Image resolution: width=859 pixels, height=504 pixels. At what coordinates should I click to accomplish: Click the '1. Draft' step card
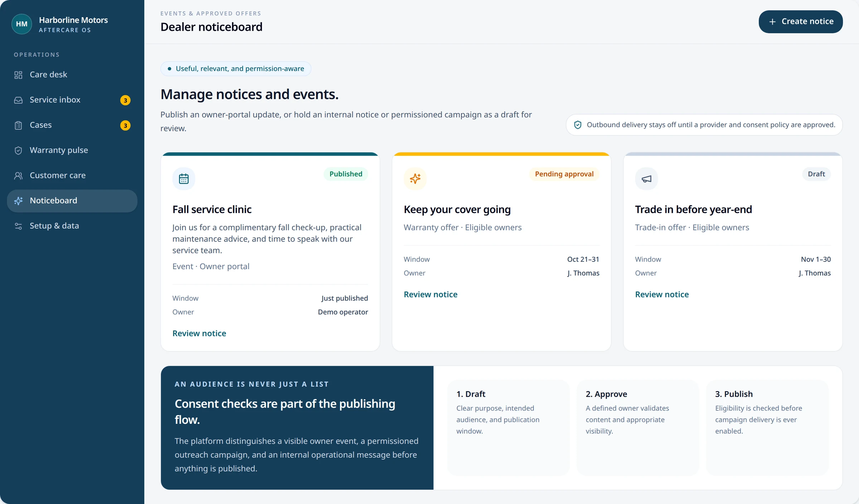(508, 428)
